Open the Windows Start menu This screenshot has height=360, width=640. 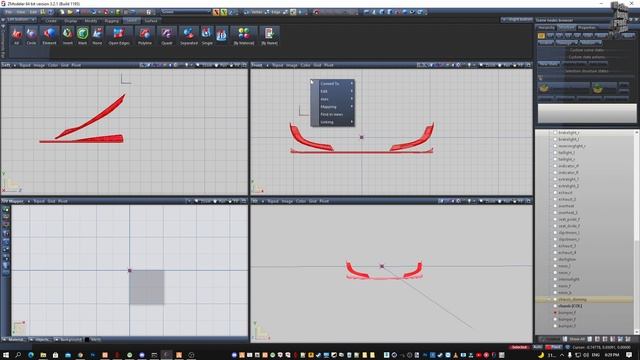point(6,355)
